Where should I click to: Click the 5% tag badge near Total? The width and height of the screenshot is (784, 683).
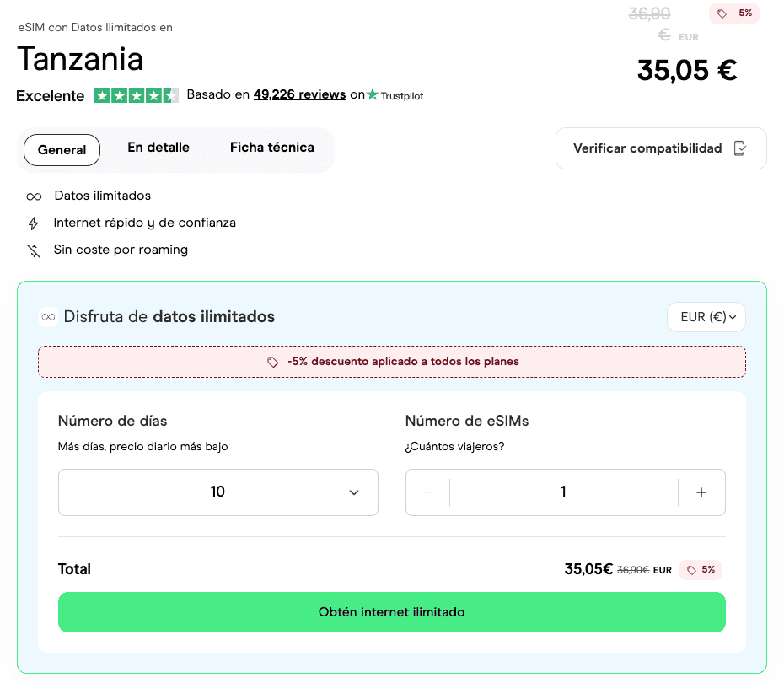(x=701, y=570)
